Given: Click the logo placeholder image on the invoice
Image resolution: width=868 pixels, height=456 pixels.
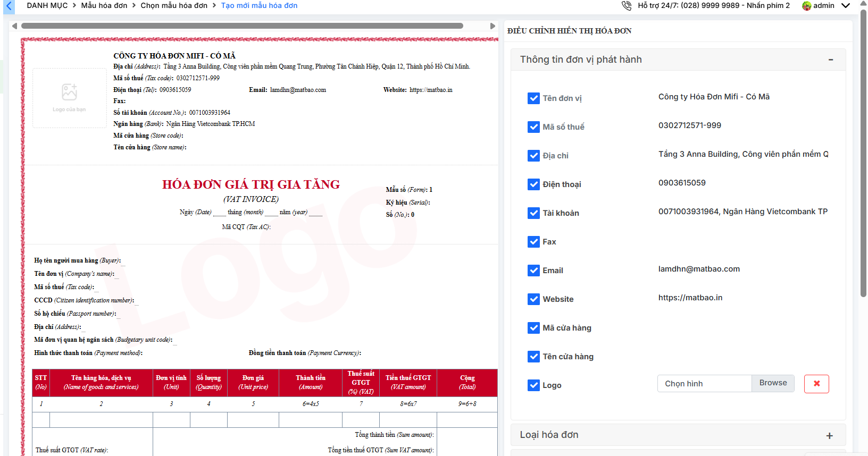Looking at the screenshot, I should (x=70, y=98).
